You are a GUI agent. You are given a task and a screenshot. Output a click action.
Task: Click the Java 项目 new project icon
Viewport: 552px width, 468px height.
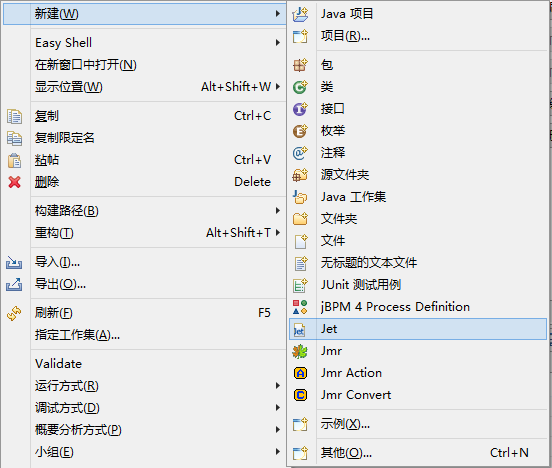click(300, 14)
